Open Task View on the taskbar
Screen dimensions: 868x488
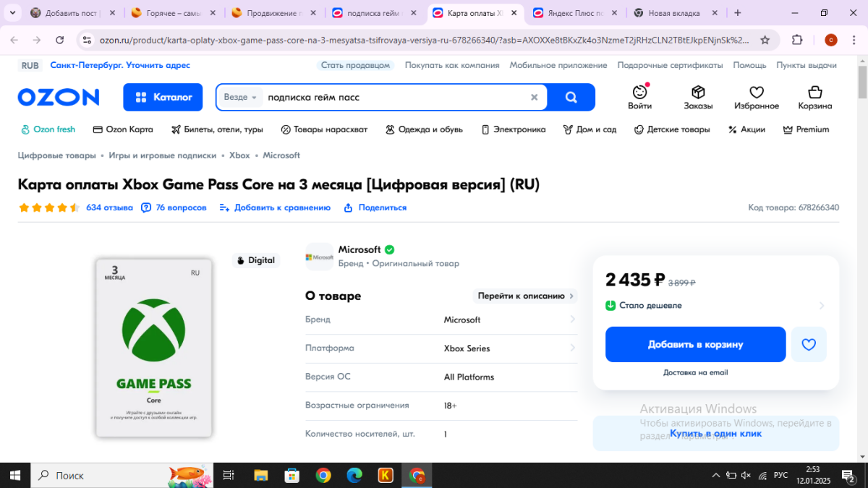(229, 475)
